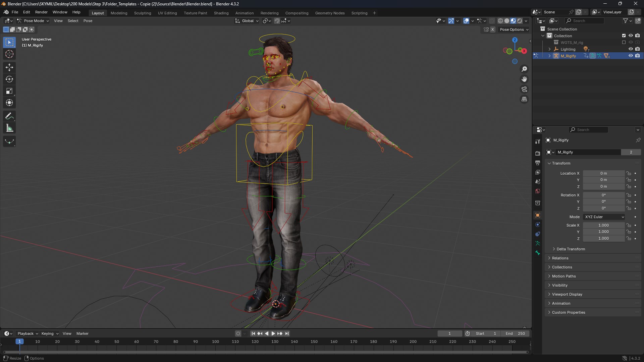Click the current frame marker on timeline
Screen dimensions: 644x362
pos(19,342)
